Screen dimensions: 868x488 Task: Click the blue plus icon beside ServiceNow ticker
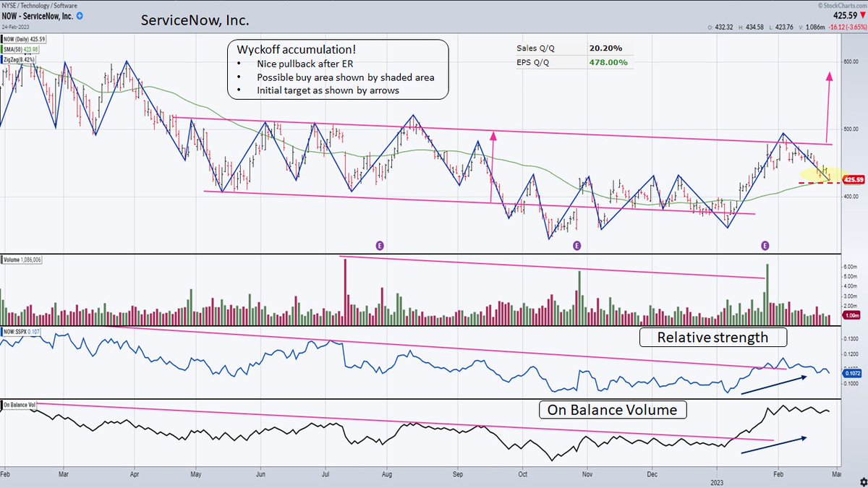point(80,15)
